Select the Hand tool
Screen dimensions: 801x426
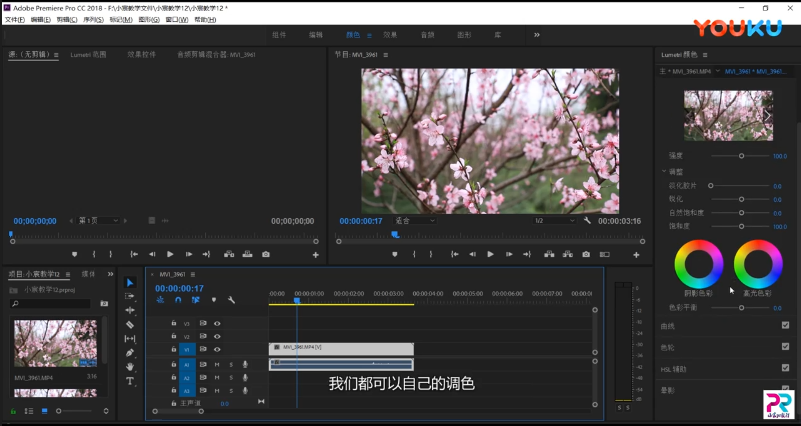pos(130,367)
